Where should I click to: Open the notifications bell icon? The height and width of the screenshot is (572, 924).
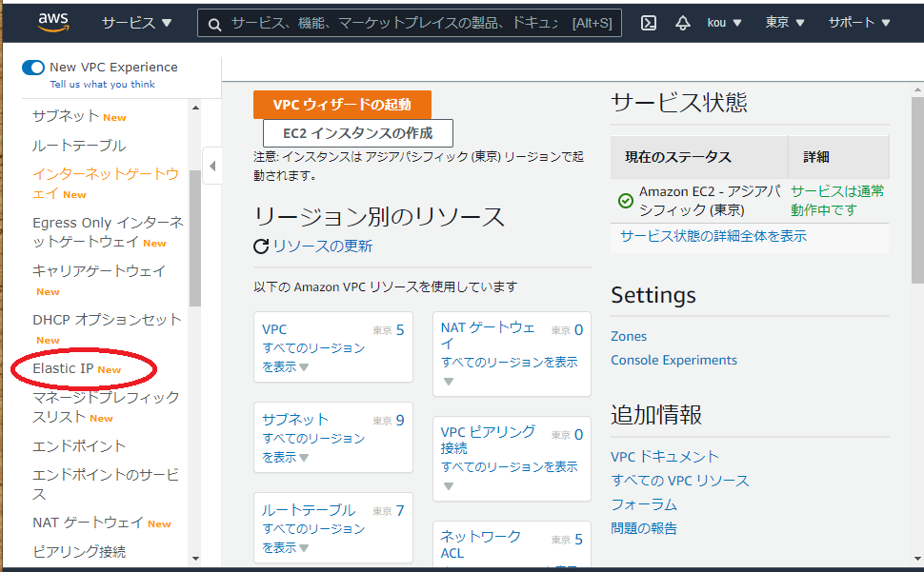tap(682, 23)
